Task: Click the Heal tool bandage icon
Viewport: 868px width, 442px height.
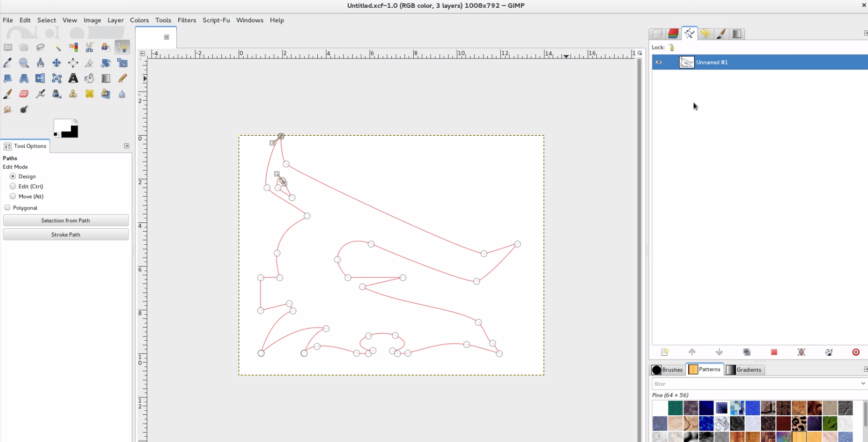Action: click(89, 94)
